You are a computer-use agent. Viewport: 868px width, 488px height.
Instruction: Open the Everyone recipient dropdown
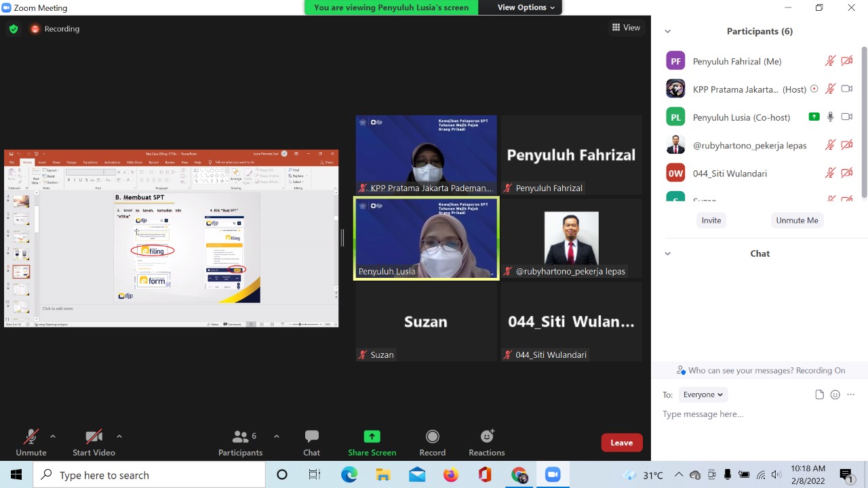tap(703, 394)
